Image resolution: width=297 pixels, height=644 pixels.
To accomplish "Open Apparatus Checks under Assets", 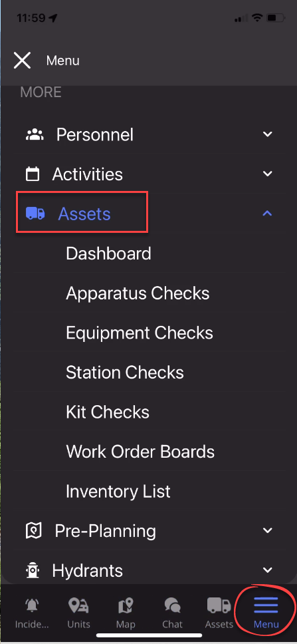I will pos(138,293).
